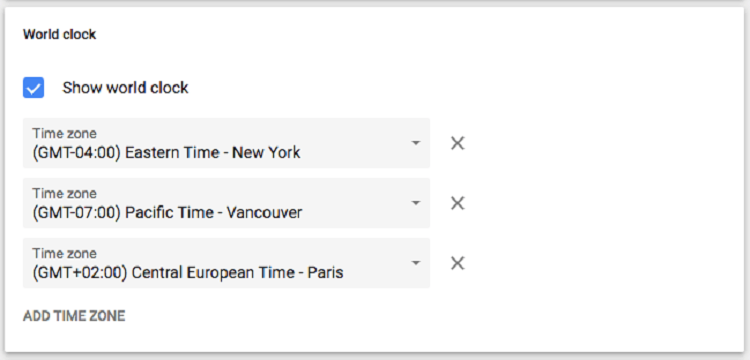Open the Pacific Time - Vancouver selector

pos(226,203)
